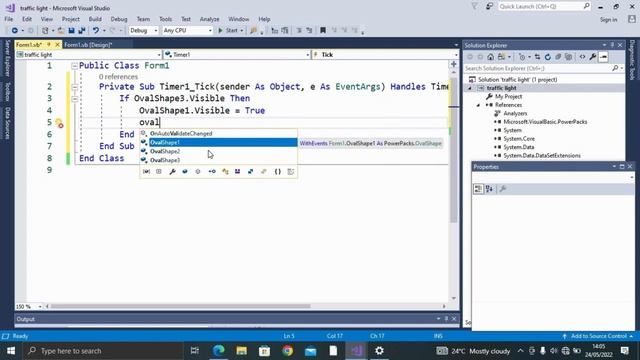Viewport: 640px width, 360px height.
Task: Open the File menu
Action: tap(9, 19)
